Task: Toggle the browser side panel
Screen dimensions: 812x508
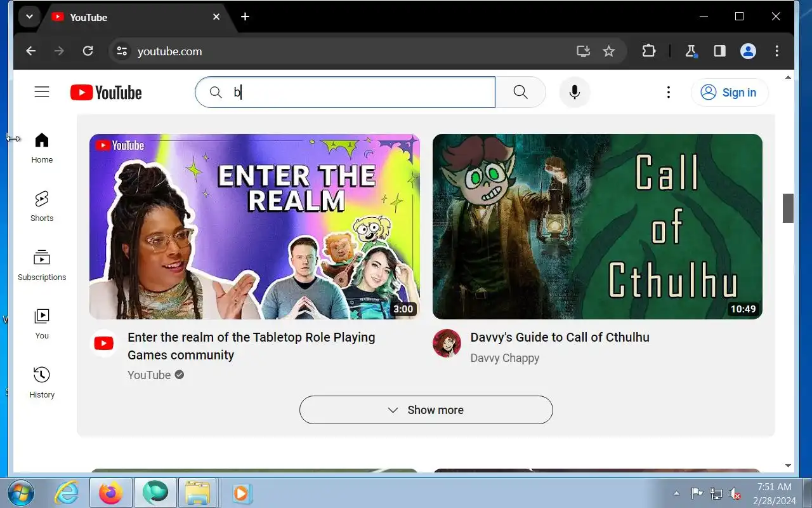Action: point(719,51)
